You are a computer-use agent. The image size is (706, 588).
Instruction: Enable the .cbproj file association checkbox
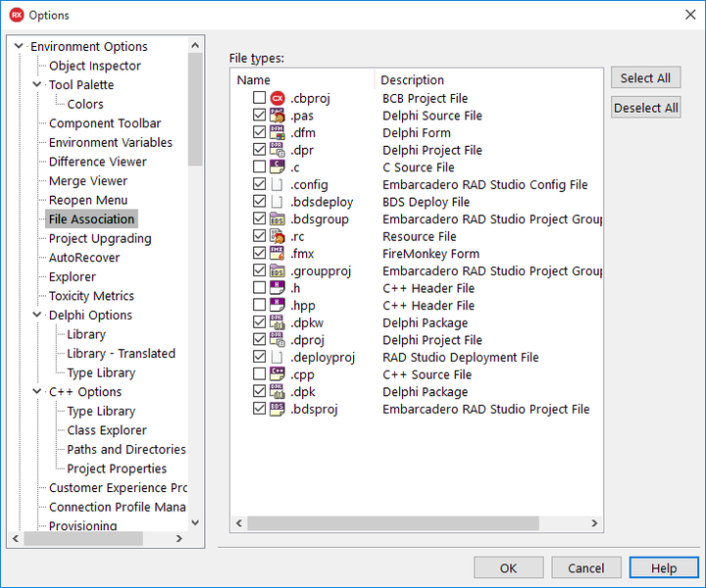pyautogui.click(x=259, y=98)
